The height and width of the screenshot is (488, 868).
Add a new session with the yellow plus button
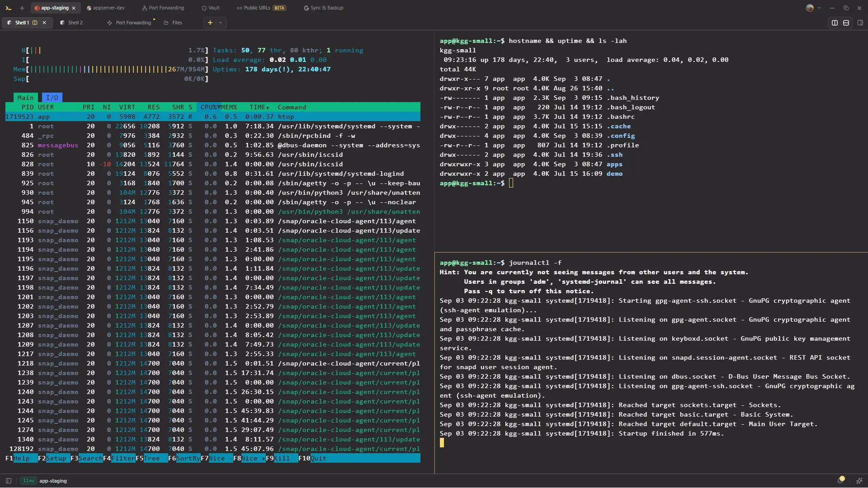tap(210, 23)
